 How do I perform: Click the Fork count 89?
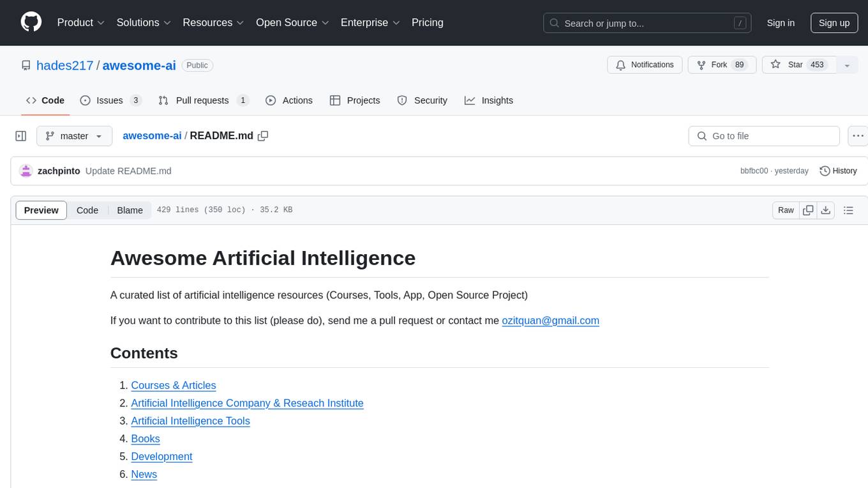click(x=740, y=65)
